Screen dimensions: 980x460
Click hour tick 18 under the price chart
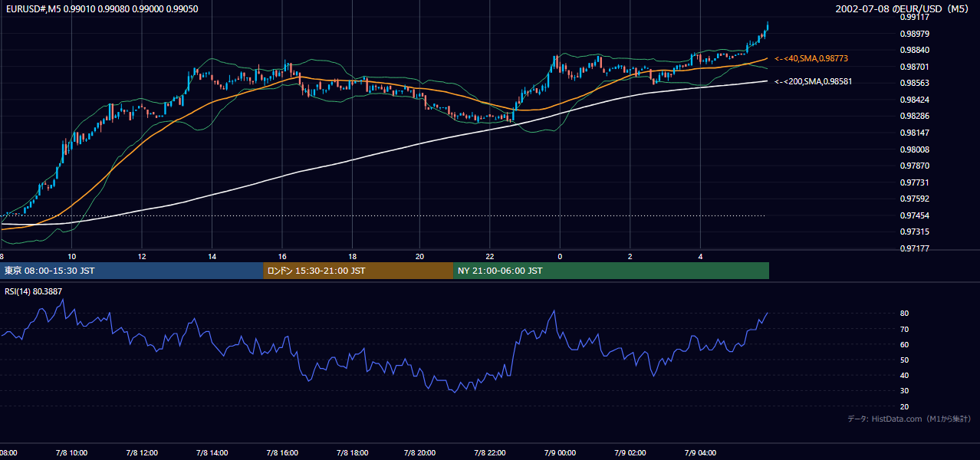[351, 256]
